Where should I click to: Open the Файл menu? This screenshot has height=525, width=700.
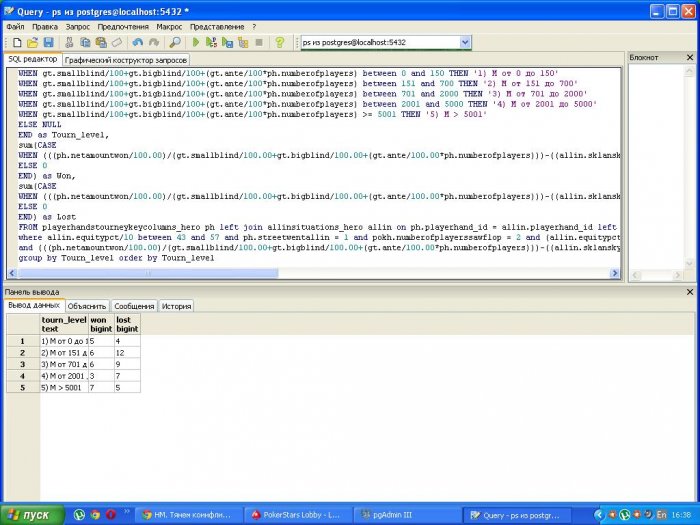click(x=15, y=26)
